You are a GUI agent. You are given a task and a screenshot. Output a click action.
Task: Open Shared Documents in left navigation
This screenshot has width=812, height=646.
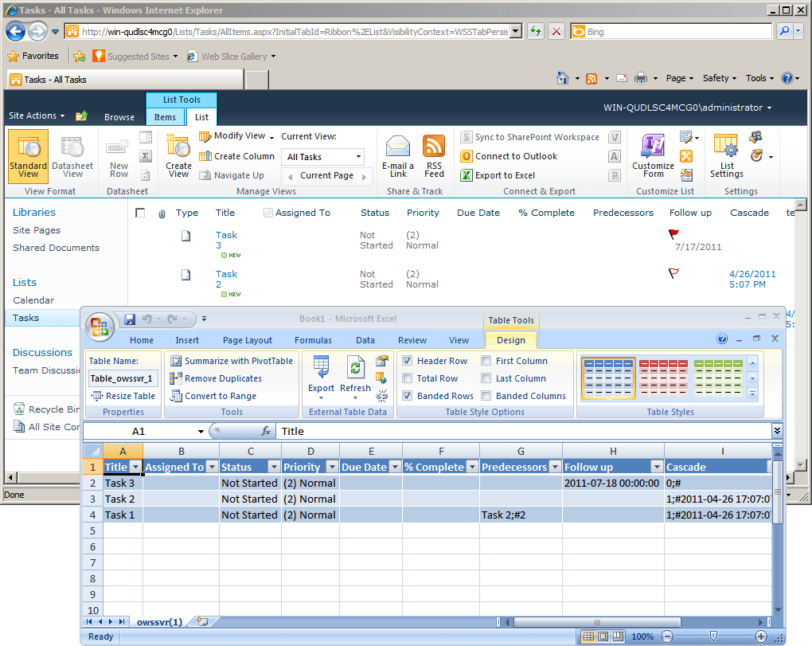(56, 248)
